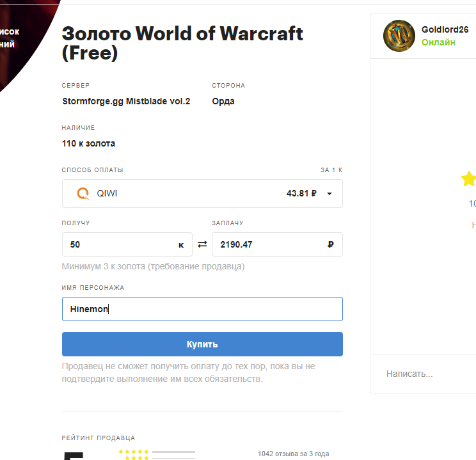Click the 'Золото World of Warcraft (Free)' heading
Image resolution: width=476 pixels, height=460 pixels.
pyautogui.click(x=182, y=43)
